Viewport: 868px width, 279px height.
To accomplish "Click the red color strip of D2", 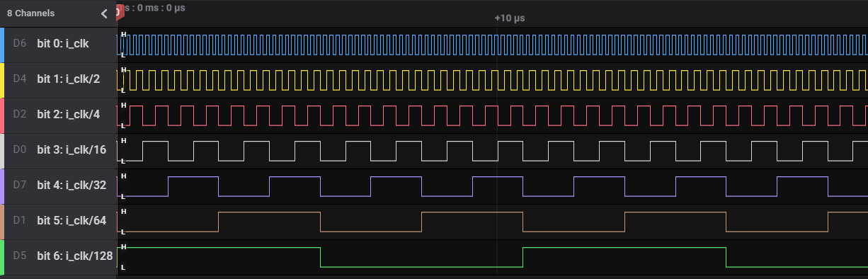I will [2, 115].
